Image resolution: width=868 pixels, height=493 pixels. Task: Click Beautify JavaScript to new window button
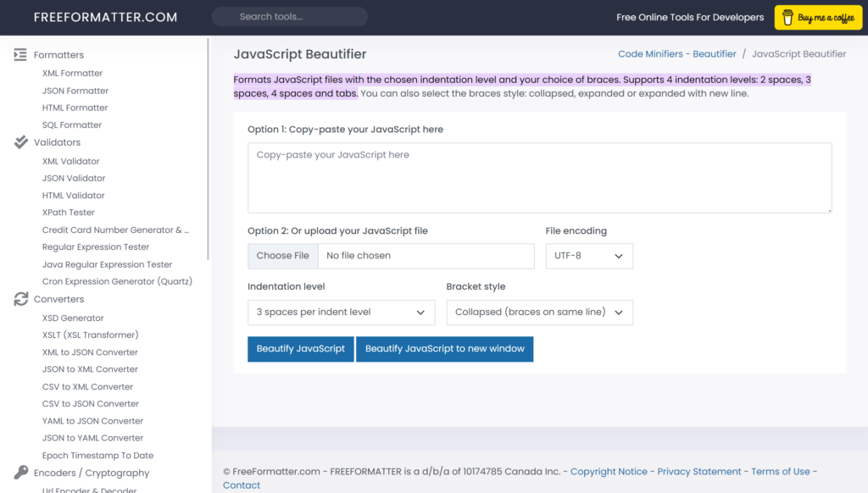point(444,349)
